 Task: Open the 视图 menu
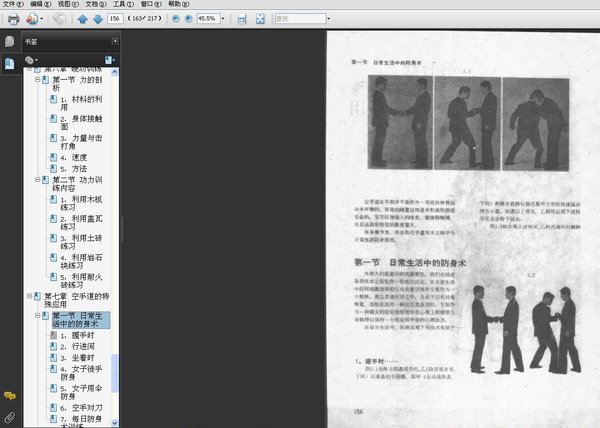point(68,4)
